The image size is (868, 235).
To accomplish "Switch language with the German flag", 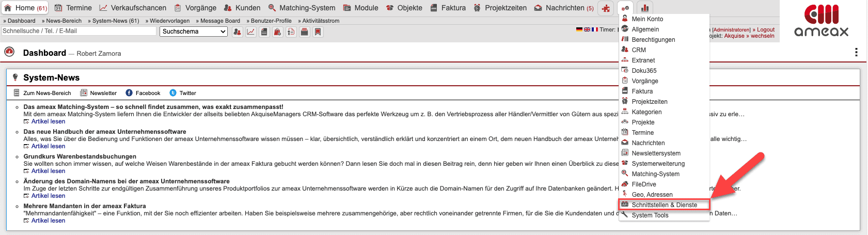I will tap(579, 29).
